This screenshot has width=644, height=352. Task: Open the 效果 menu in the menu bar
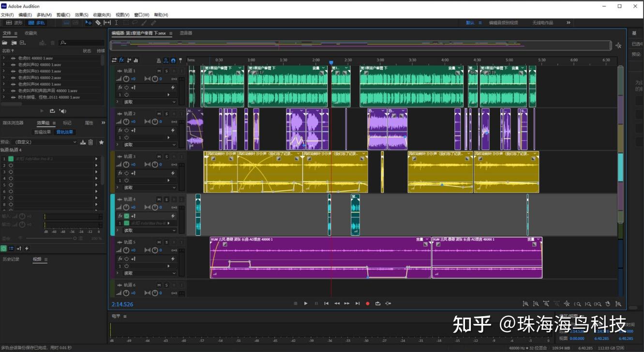[x=83, y=15]
